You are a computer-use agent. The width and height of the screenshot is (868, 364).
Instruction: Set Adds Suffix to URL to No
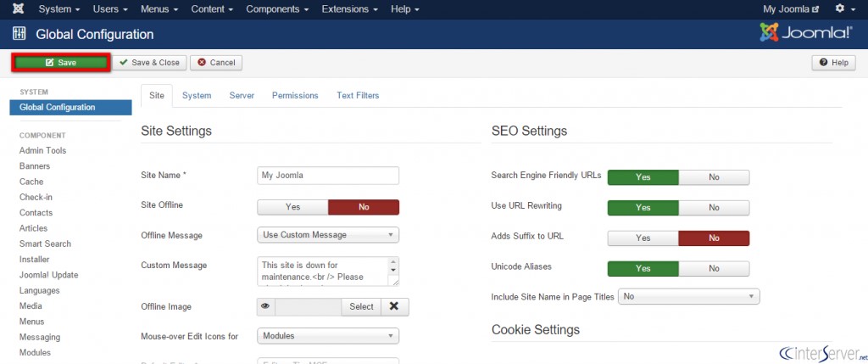coord(714,238)
